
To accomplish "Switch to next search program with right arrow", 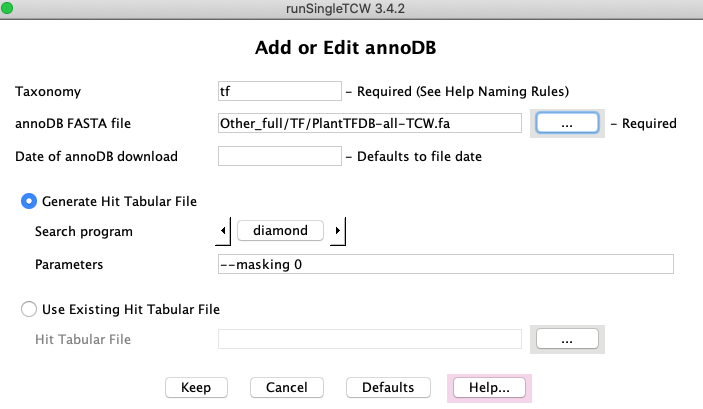I will coord(338,231).
